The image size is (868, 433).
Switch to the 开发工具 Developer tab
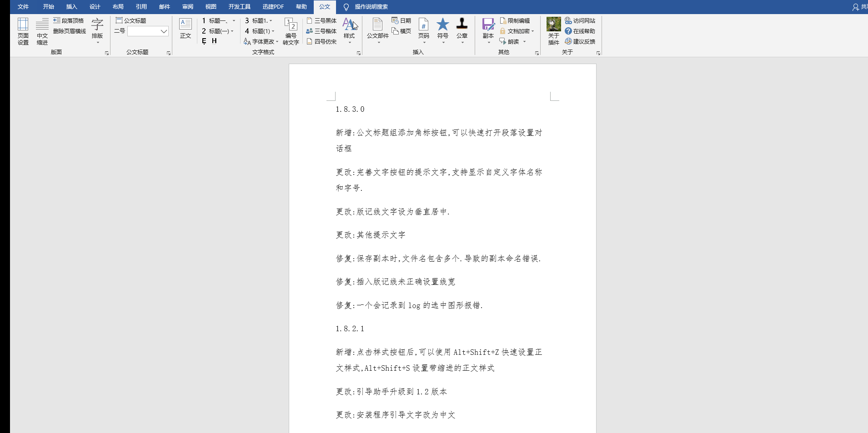tap(240, 7)
